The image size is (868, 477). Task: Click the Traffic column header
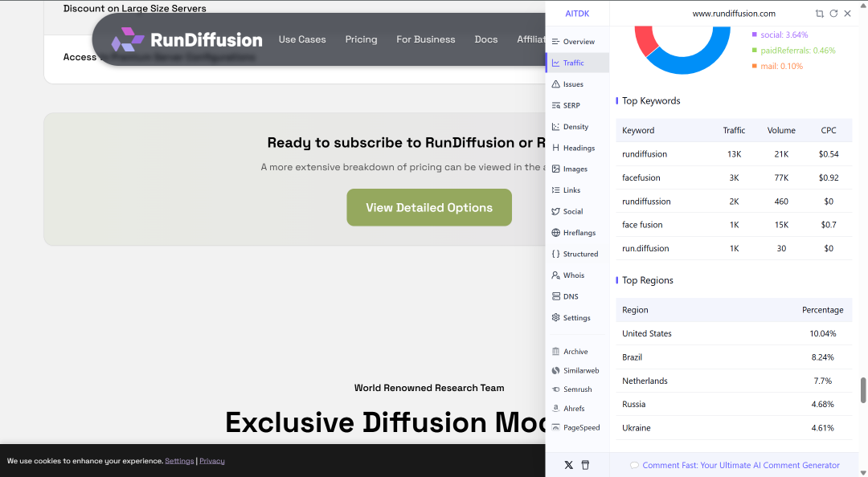coord(734,130)
